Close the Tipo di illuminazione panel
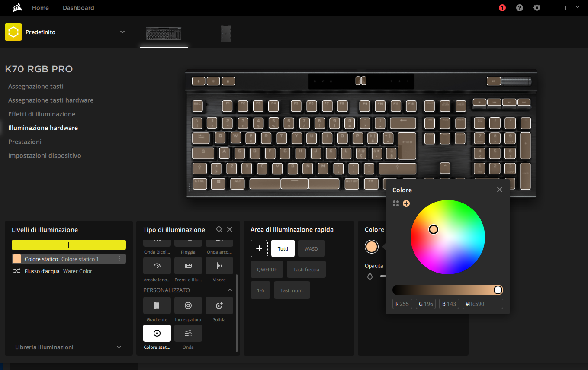The height and width of the screenshot is (370, 588). click(230, 230)
